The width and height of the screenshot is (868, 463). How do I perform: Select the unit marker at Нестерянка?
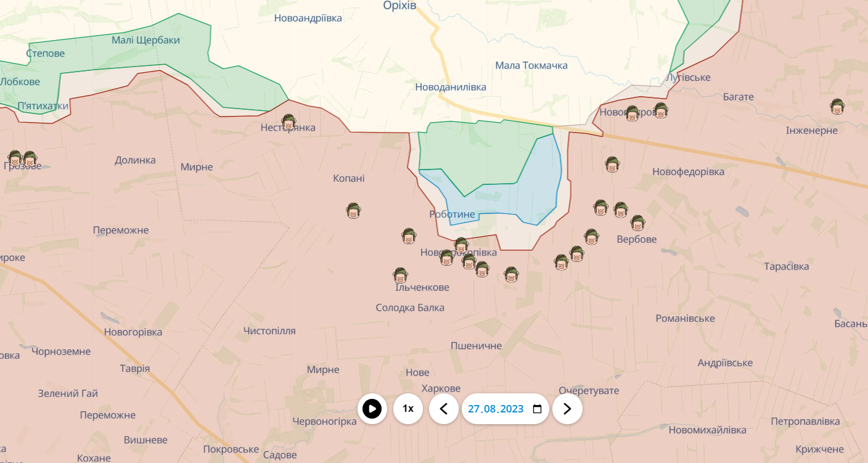(289, 122)
